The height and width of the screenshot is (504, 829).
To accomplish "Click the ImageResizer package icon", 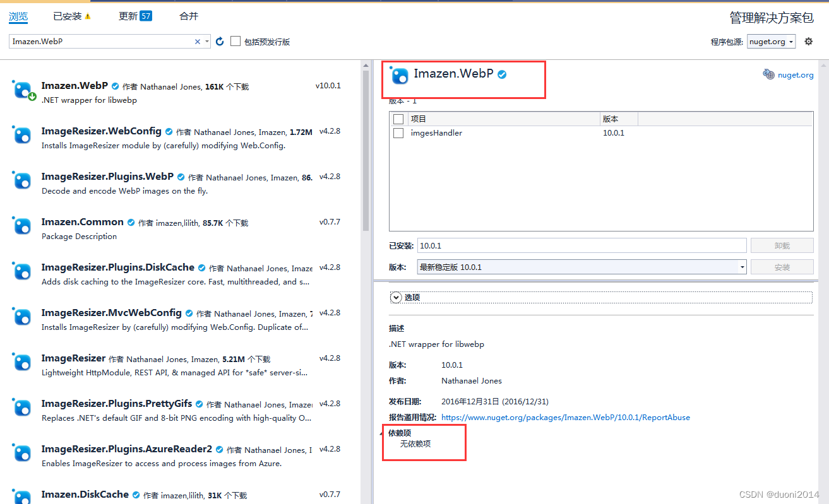I will [x=22, y=362].
